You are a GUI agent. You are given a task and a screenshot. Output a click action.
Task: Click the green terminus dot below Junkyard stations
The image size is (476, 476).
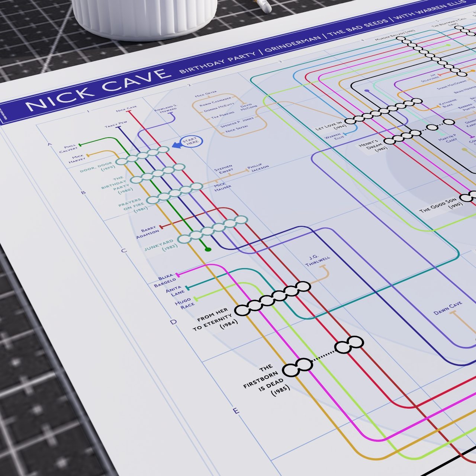208,249
